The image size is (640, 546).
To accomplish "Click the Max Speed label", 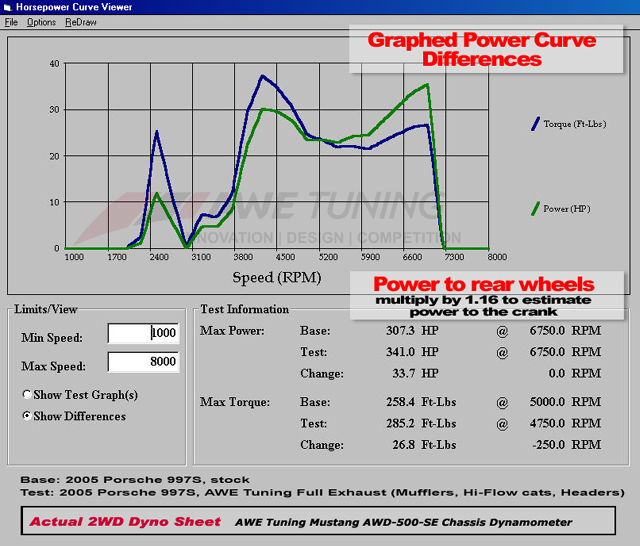I will click(53, 366).
